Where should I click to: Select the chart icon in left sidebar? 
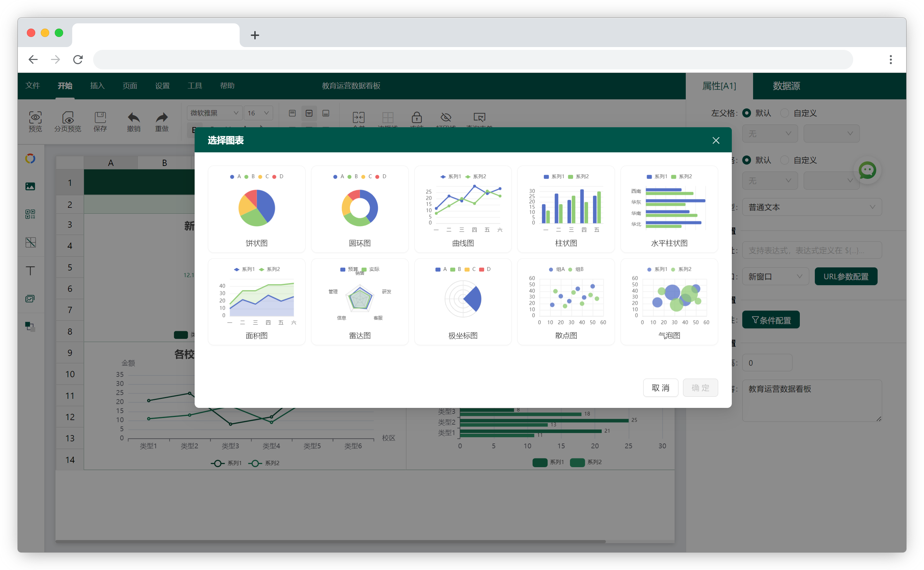30,159
